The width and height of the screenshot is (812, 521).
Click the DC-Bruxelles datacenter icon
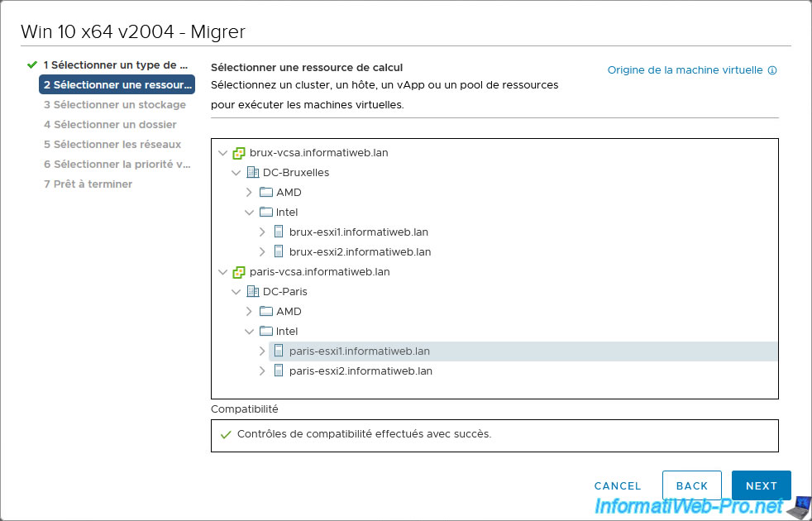coord(252,173)
